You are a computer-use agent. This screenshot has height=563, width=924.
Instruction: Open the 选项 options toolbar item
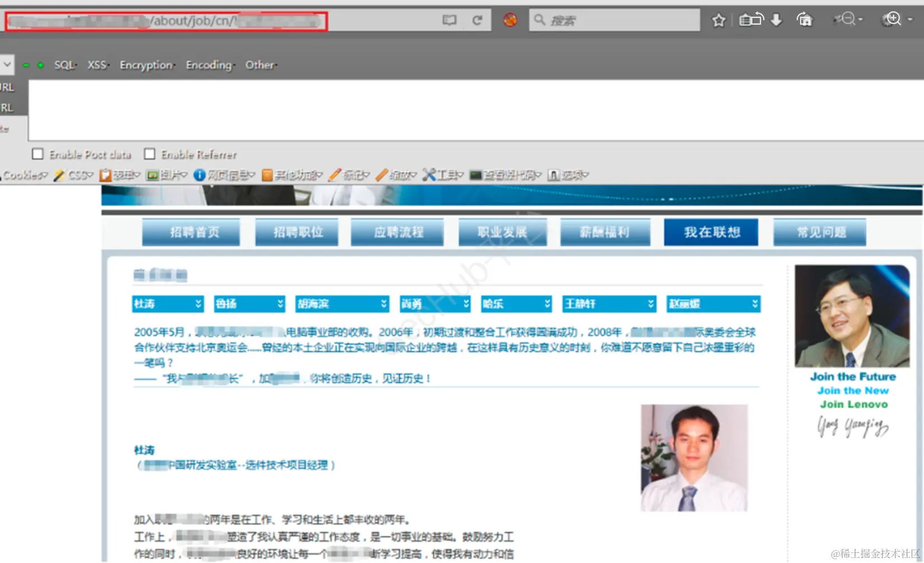(x=568, y=175)
